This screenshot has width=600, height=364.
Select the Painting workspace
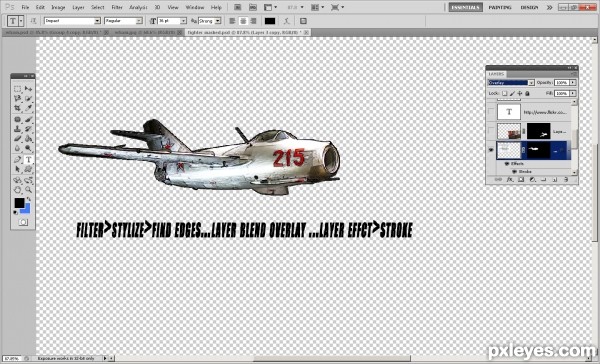(500, 7)
